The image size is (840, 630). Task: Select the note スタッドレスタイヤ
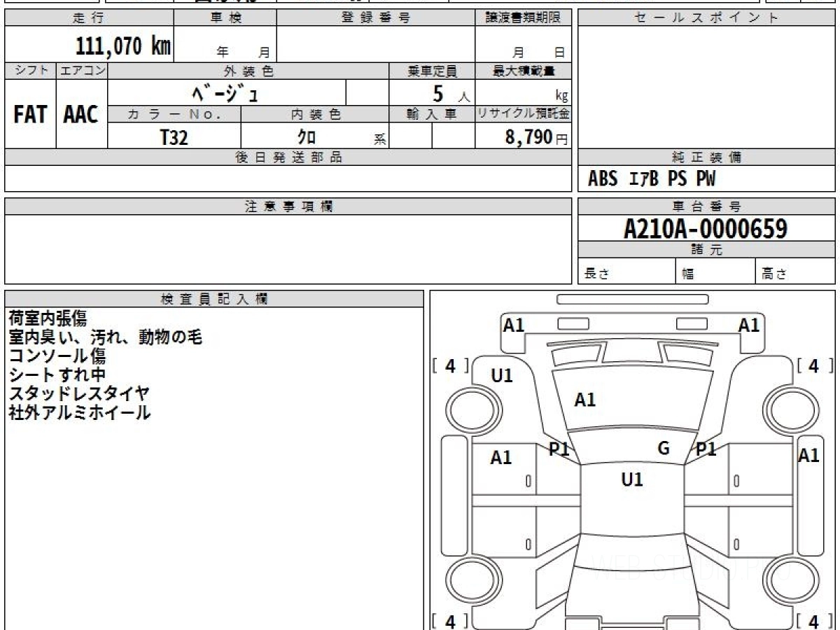point(79,394)
